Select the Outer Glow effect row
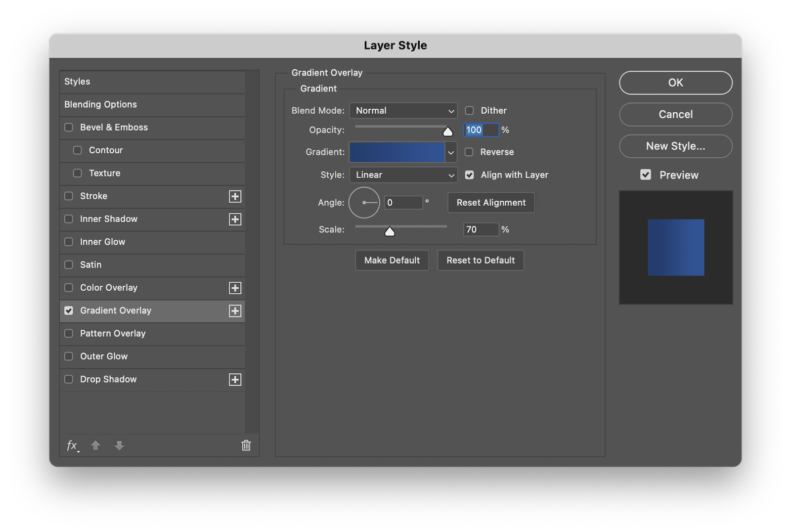Screen dimensions: 791x532 (152, 356)
